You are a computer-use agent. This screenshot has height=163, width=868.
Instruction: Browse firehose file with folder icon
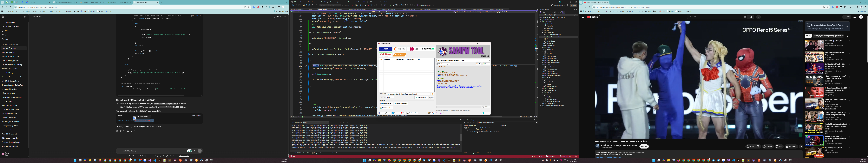pos(433,94)
